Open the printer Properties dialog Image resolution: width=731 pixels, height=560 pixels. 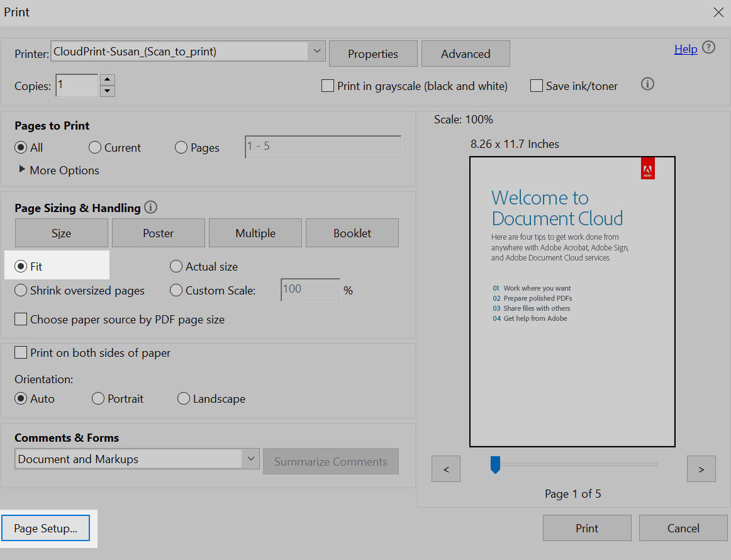click(x=372, y=53)
